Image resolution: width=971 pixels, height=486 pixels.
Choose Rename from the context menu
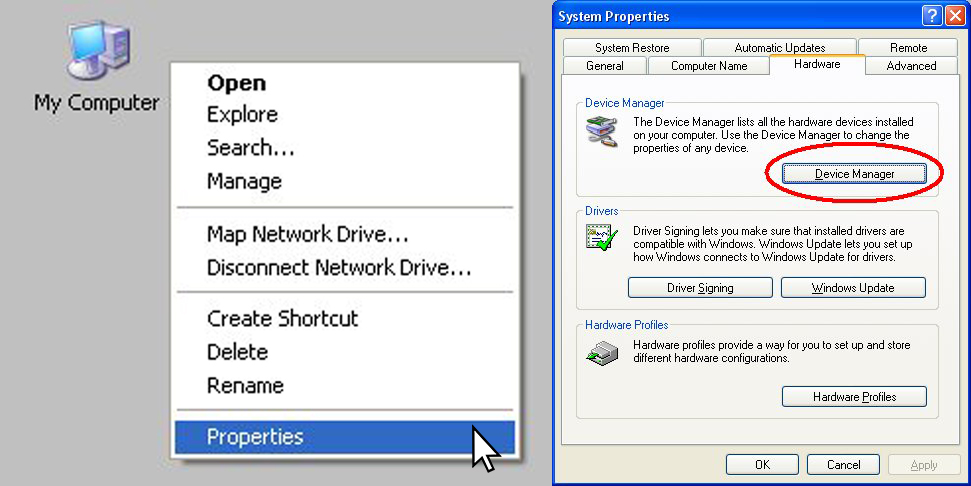pyautogui.click(x=346, y=385)
